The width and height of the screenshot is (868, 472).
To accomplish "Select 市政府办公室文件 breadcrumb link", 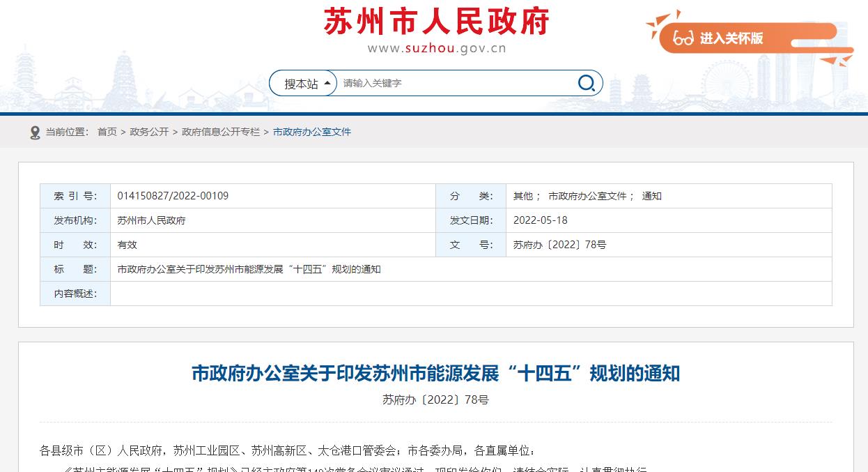I will coord(312,132).
